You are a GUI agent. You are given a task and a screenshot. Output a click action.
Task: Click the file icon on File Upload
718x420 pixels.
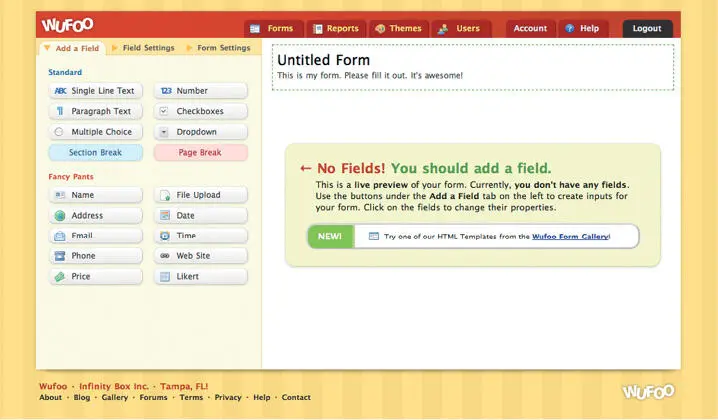pyautogui.click(x=165, y=196)
